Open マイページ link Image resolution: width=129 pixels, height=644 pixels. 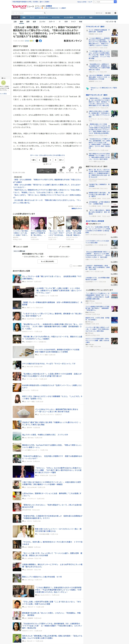(99, 13)
